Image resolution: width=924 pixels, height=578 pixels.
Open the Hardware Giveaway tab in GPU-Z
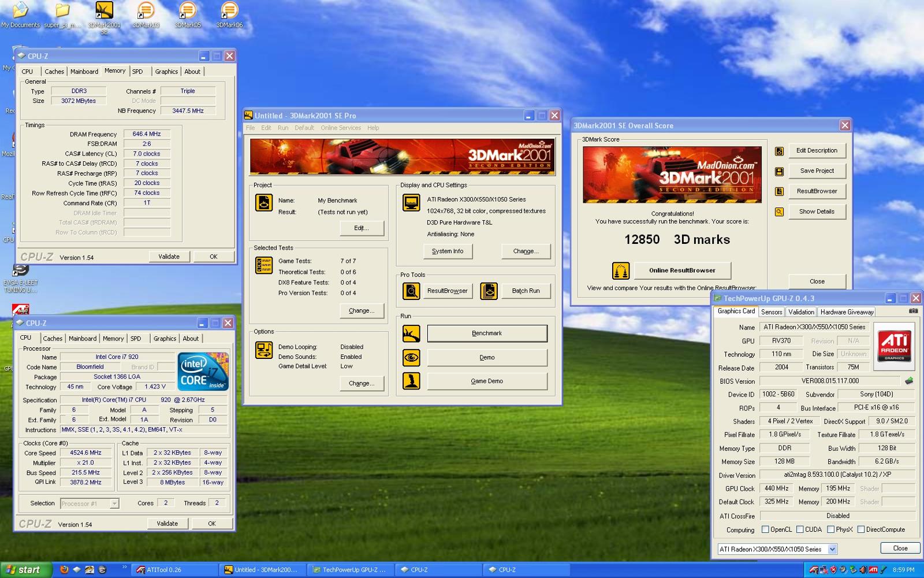point(847,312)
